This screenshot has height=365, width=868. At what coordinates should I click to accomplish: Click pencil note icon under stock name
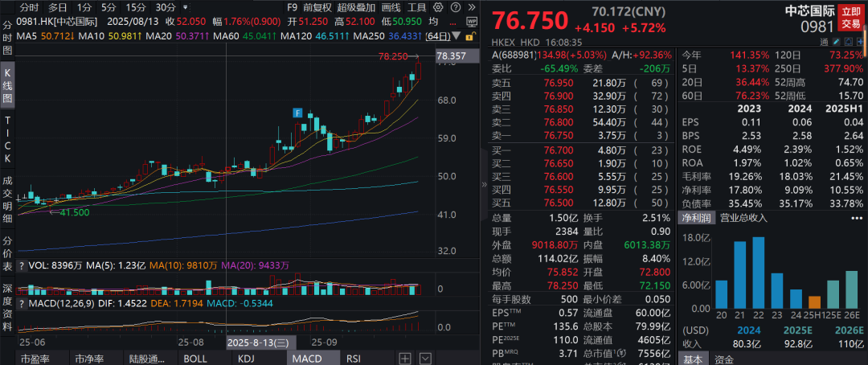click(x=837, y=42)
